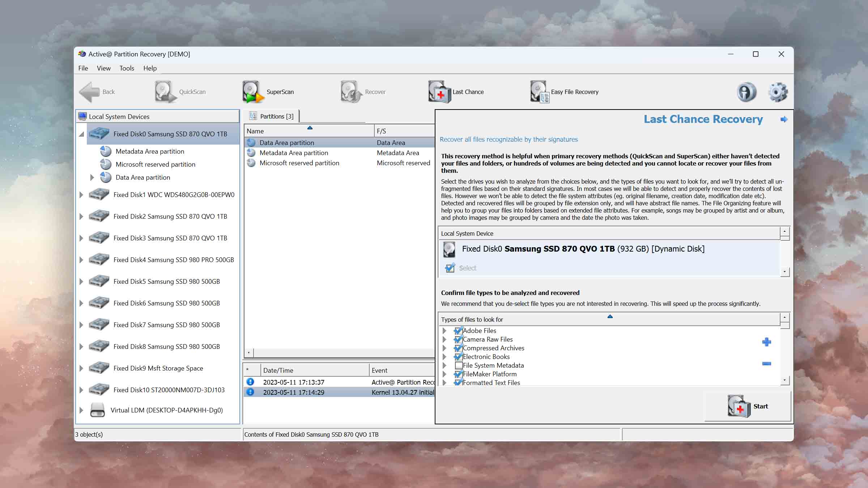Expand Fixed Disk1 WDC WDS480G2G0B node
Image resolution: width=868 pixels, height=488 pixels.
pos(81,194)
